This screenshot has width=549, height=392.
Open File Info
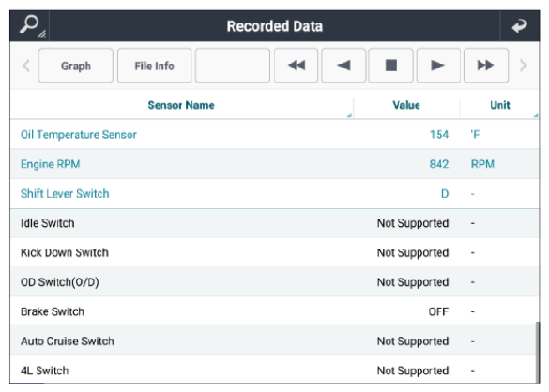pyautogui.click(x=155, y=66)
